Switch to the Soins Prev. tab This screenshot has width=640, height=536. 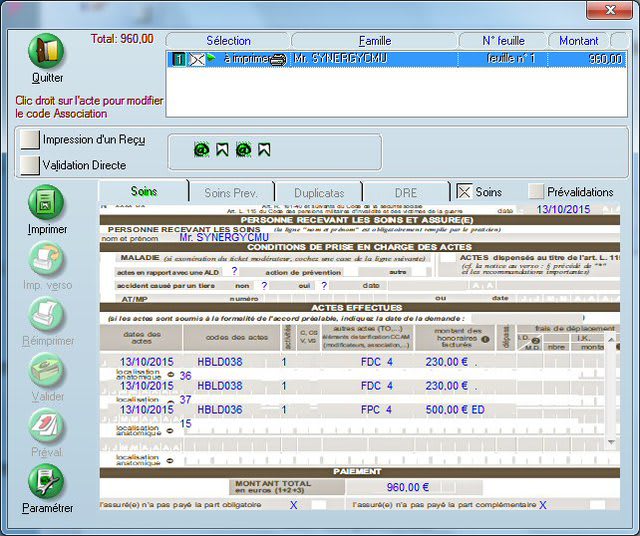point(231,192)
